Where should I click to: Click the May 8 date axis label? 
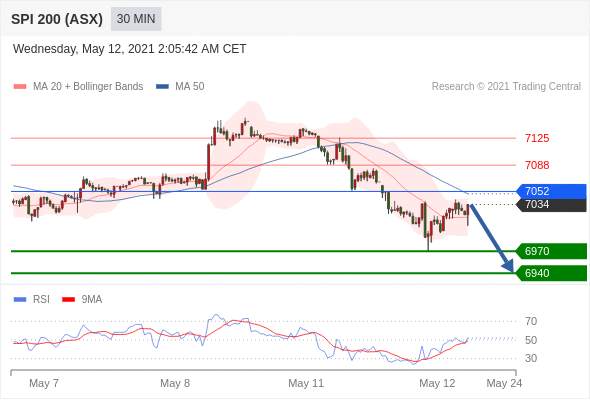[175, 383]
